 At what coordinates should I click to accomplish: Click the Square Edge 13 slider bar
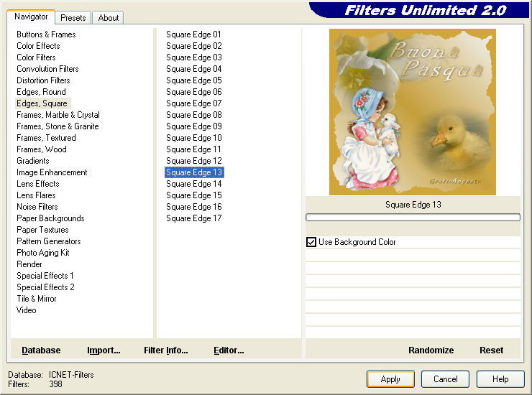(413, 217)
